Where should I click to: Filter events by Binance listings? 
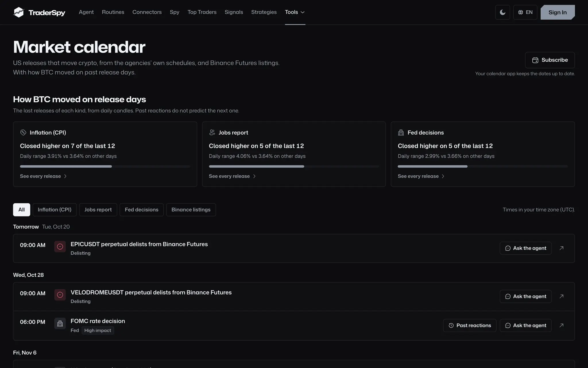(191, 210)
